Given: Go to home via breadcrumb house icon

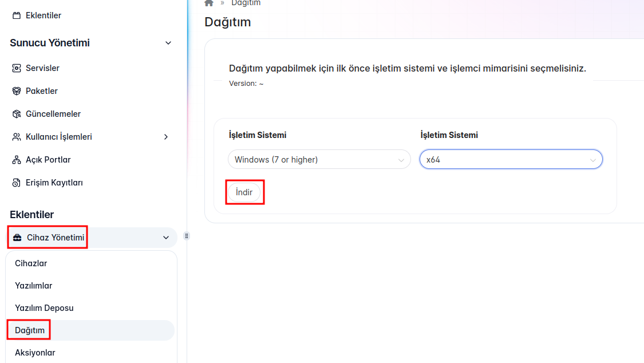Looking at the screenshot, I should point(209,3).
